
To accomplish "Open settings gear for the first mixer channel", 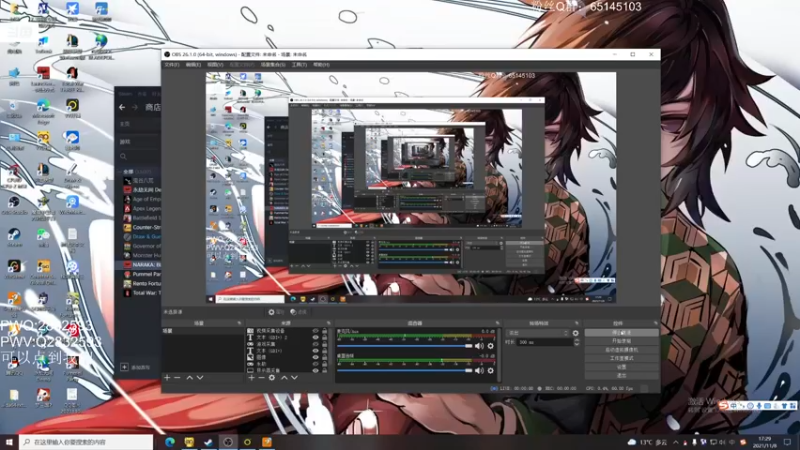I will [491, 346].
